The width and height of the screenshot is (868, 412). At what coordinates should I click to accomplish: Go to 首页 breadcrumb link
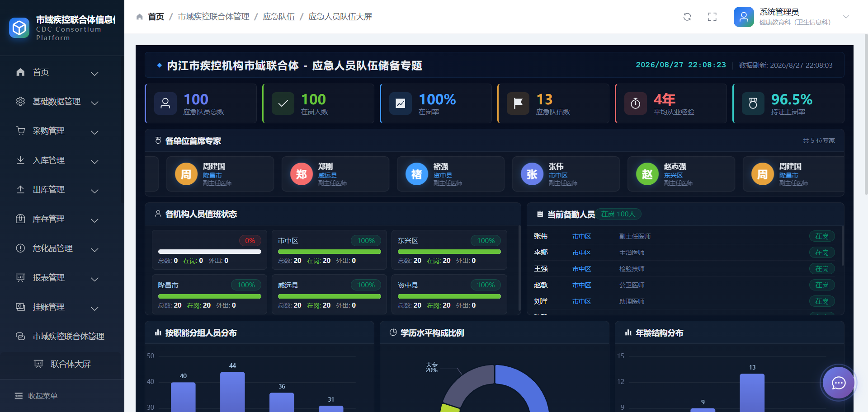tap(156, 17)
